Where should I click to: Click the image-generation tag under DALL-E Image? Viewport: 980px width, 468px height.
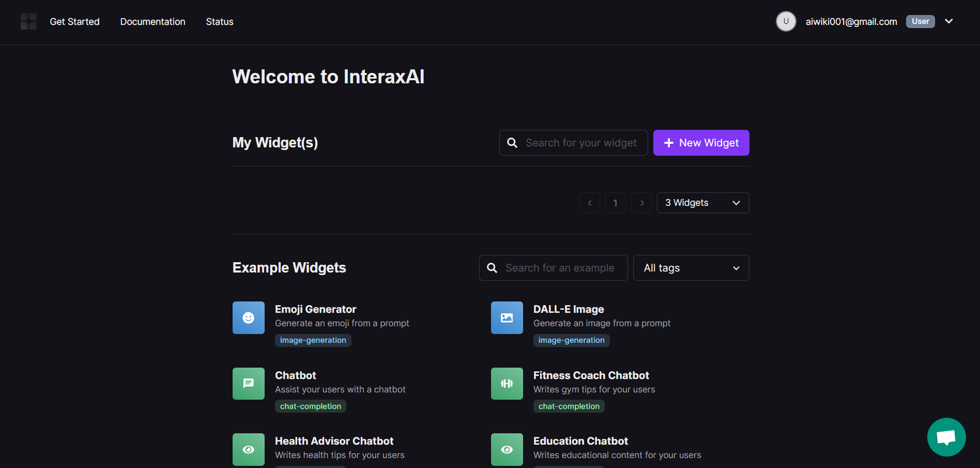point(571,340)
